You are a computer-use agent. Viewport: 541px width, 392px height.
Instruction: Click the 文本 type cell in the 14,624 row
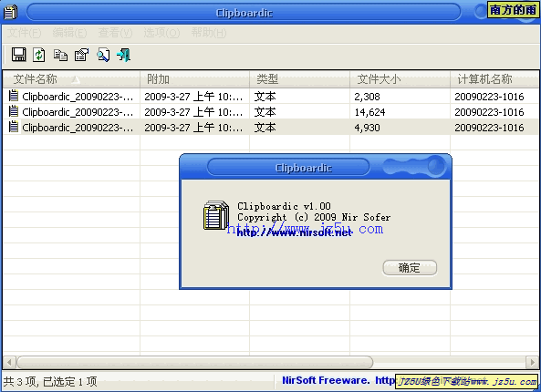(x=265, y=112)
